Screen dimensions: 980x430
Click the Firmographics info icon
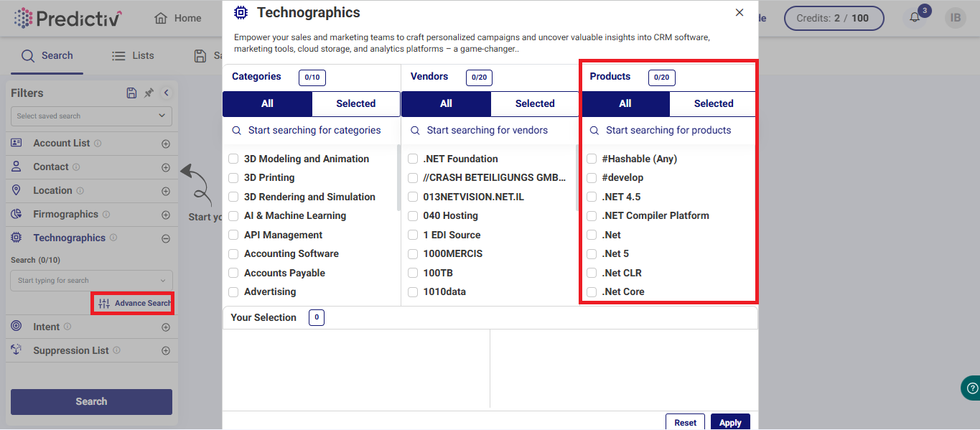click(106, 214)
